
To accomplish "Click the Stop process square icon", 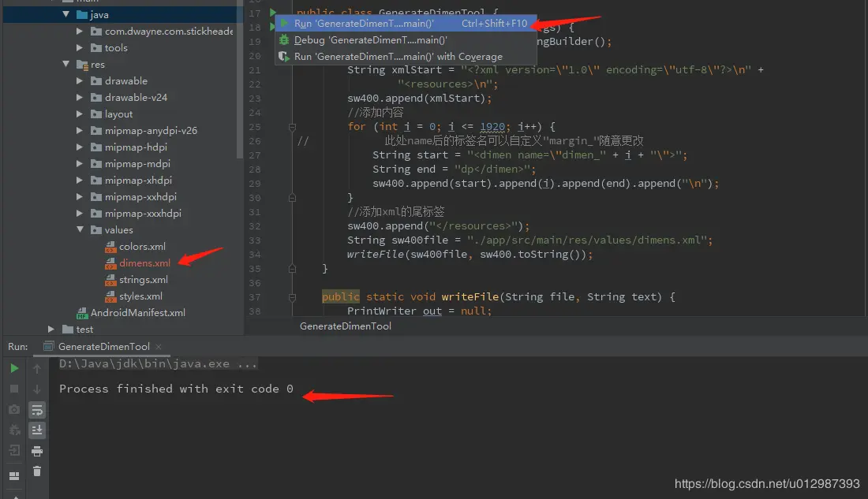I will 14,389.
